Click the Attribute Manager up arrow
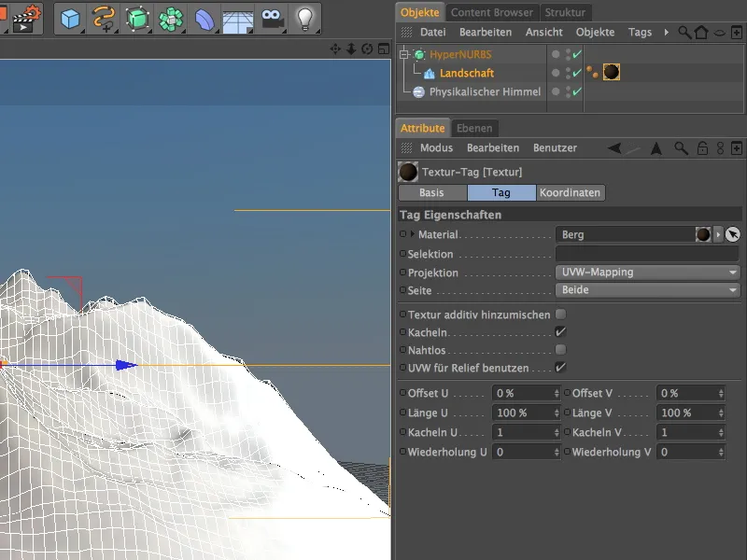The image size is (747, 560). click(656, 148)
